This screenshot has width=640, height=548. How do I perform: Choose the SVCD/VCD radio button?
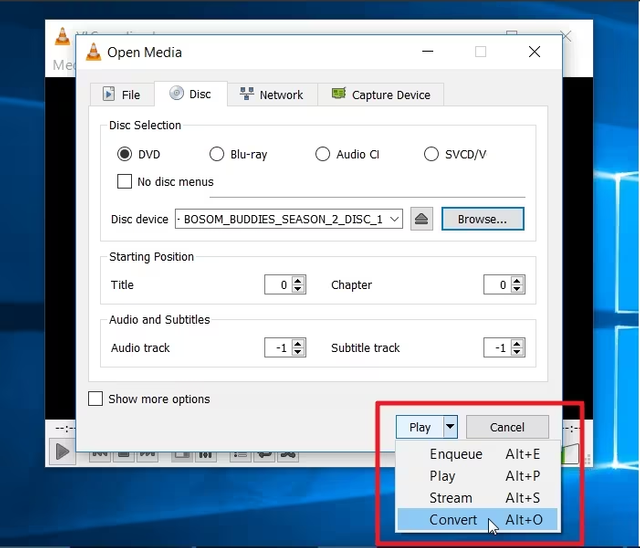[431, 154]
